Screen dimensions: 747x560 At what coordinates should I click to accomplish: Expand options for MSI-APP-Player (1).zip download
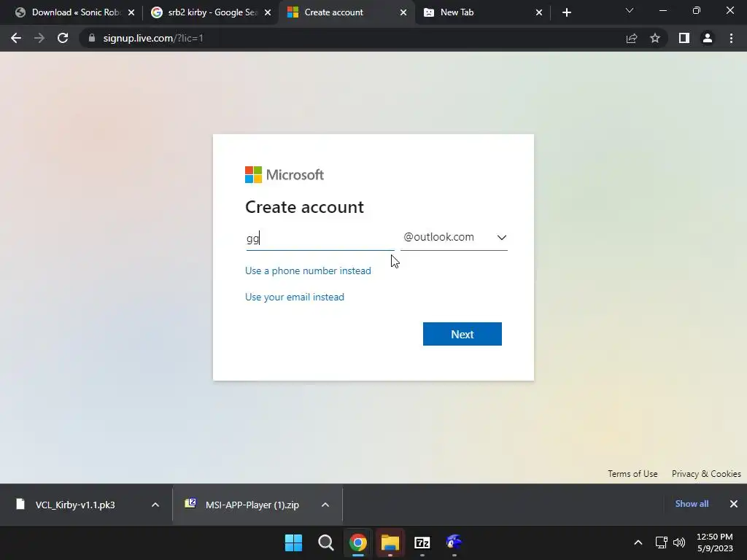(325, 505)
